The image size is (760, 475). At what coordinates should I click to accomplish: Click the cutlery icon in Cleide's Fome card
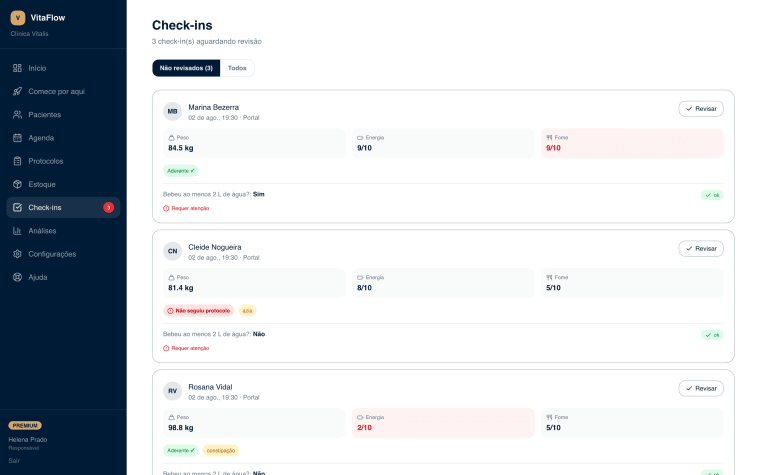pyautogui.click(x=549, y=278)
